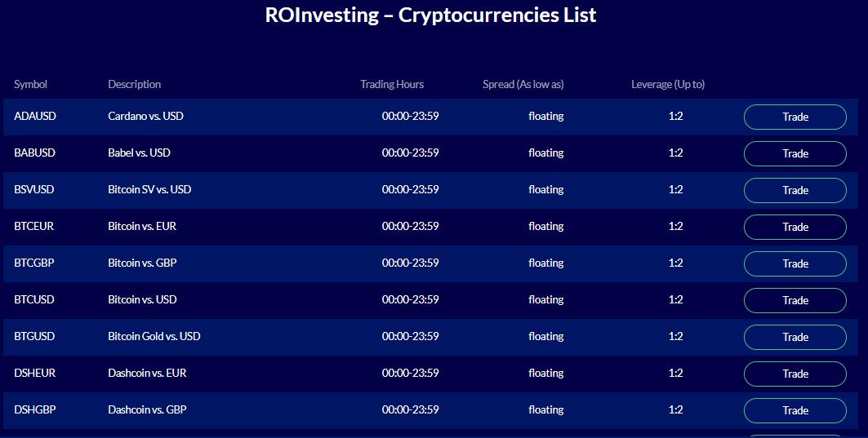Click the BTCUSD symbol
The width and height of the screenshot is (868, 438).
[x=33, y=299]
